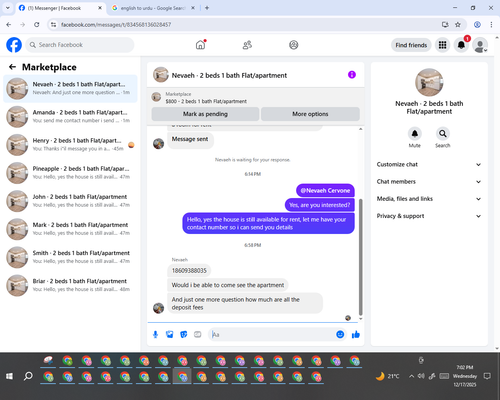The width and height of the screenshot is (500, 400).
Task: Go back in Chrome browser history
Action: (9, 25)
